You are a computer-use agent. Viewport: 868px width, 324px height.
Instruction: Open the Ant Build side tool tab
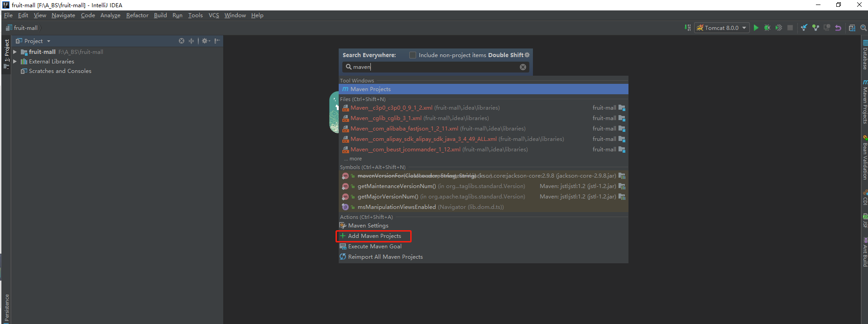[x=865, y=252]
